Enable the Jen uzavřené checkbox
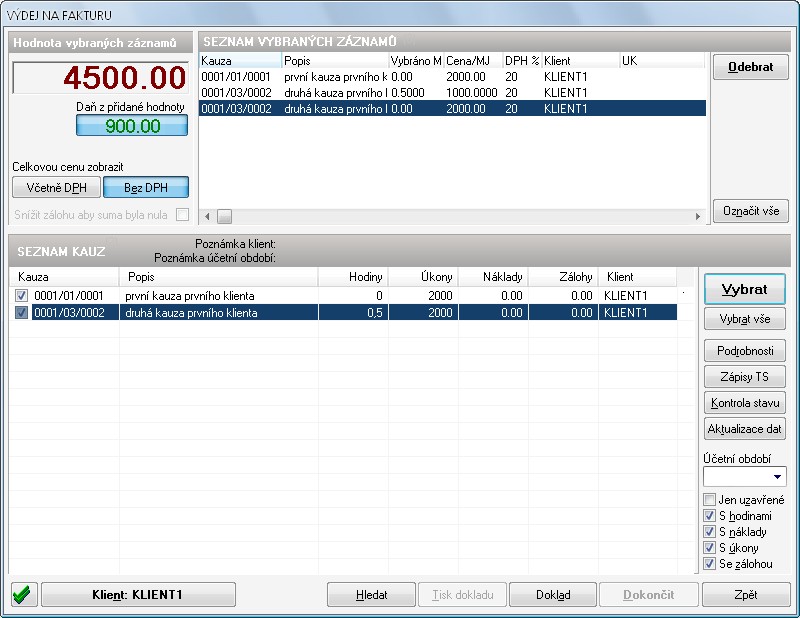 709,499
